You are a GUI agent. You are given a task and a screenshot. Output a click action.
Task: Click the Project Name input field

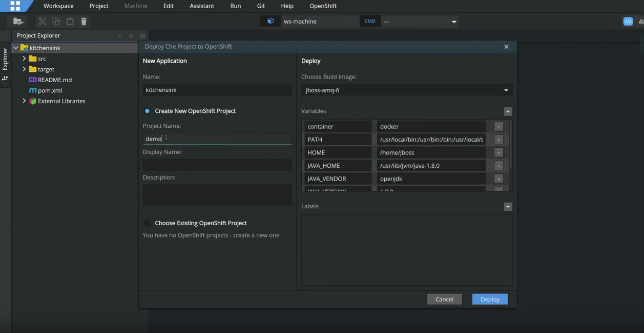[217, 139]
